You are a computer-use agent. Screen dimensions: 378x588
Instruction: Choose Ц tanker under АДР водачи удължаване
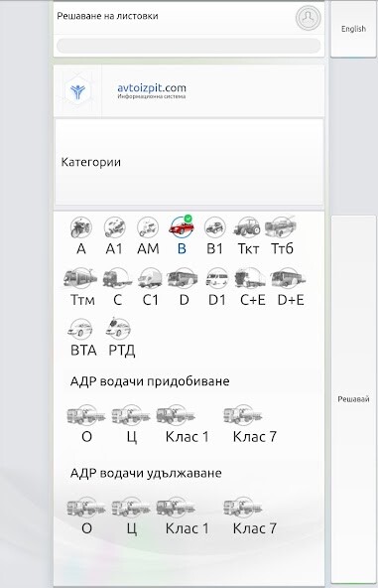pos(131,508)
